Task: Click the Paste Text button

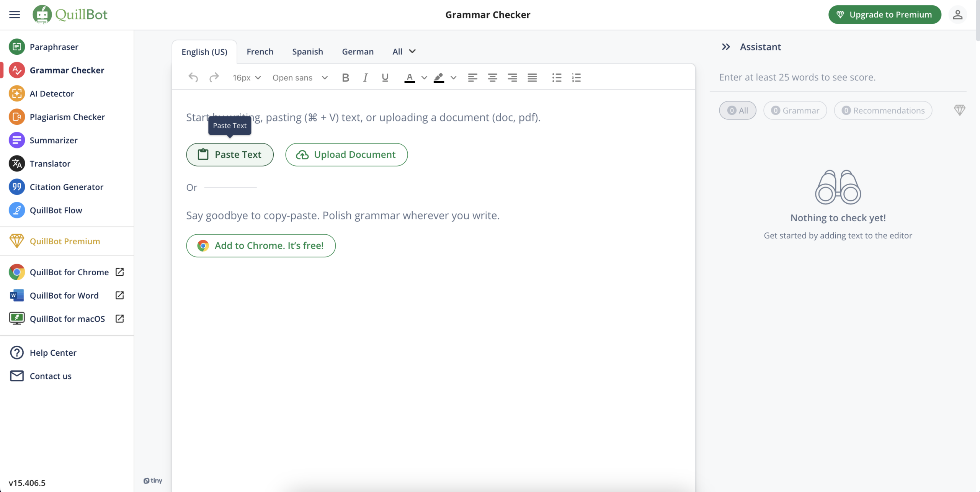Action: (x=230, y=154)
